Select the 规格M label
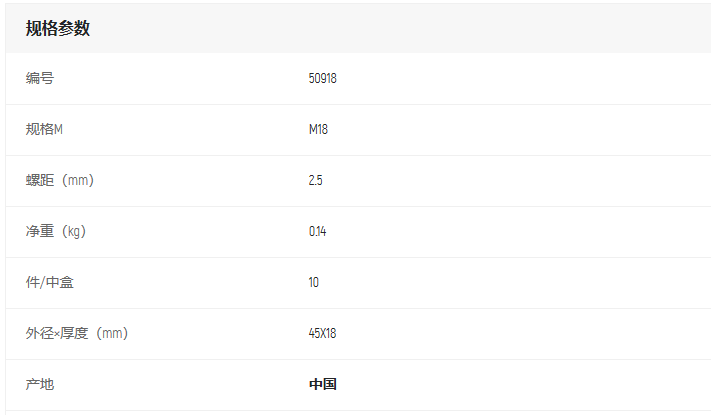This screenshot has width=711, height=415. click(44, 129)
